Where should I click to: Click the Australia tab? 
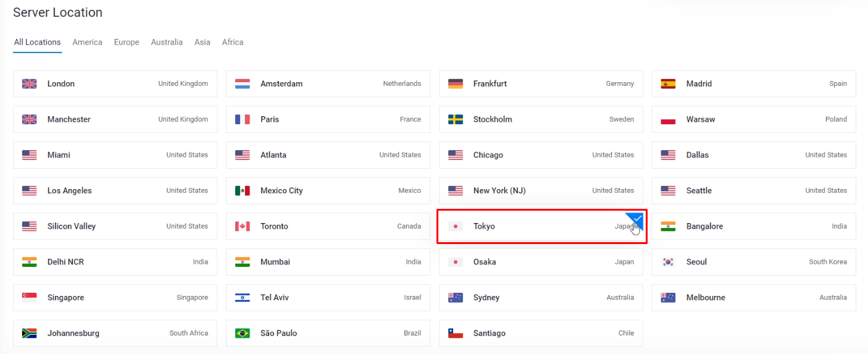coord(167,43)
